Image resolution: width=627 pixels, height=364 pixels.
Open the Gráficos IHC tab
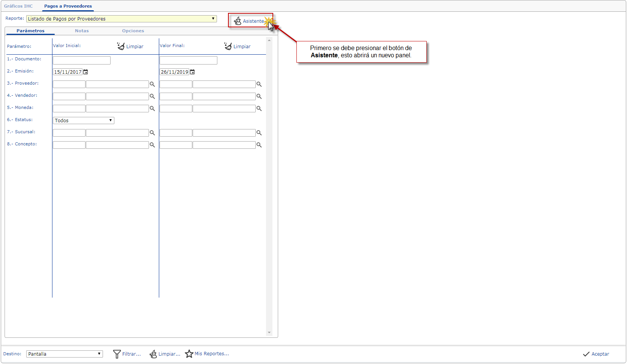click(18, 6)
